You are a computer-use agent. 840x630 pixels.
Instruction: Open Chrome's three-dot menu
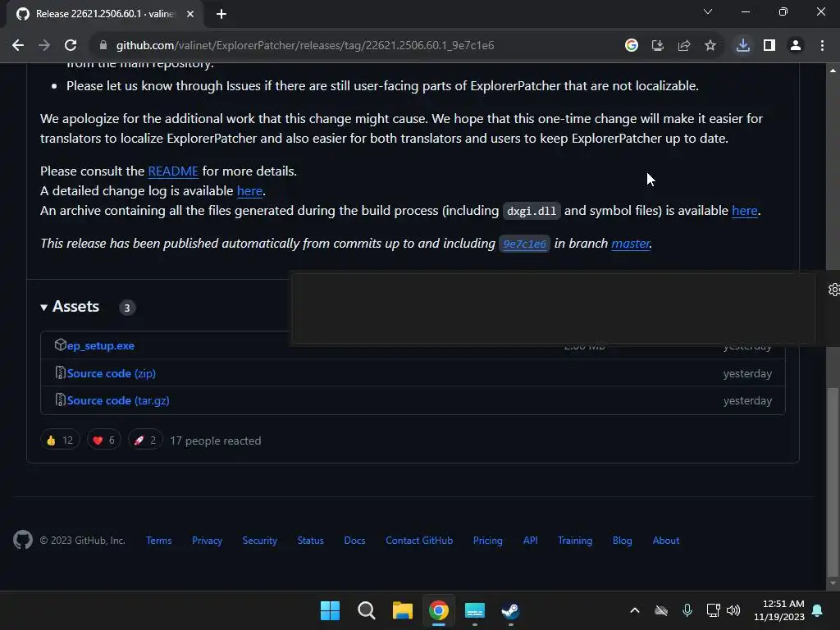pyautogui.click(x=822, y=46)
